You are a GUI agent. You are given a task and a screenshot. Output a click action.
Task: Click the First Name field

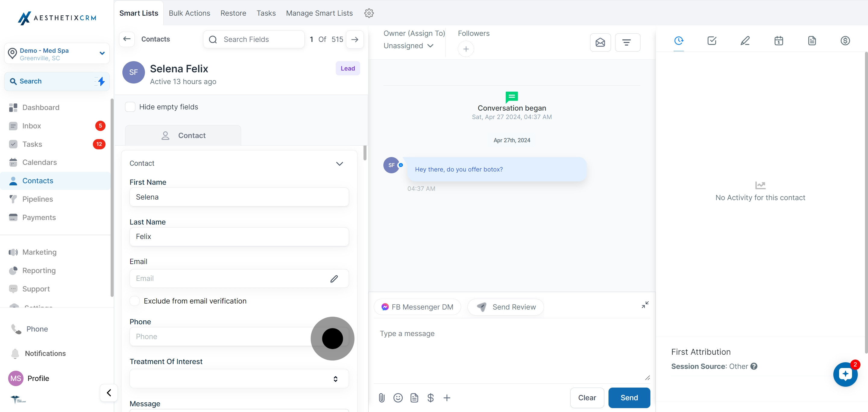point(239,197)
